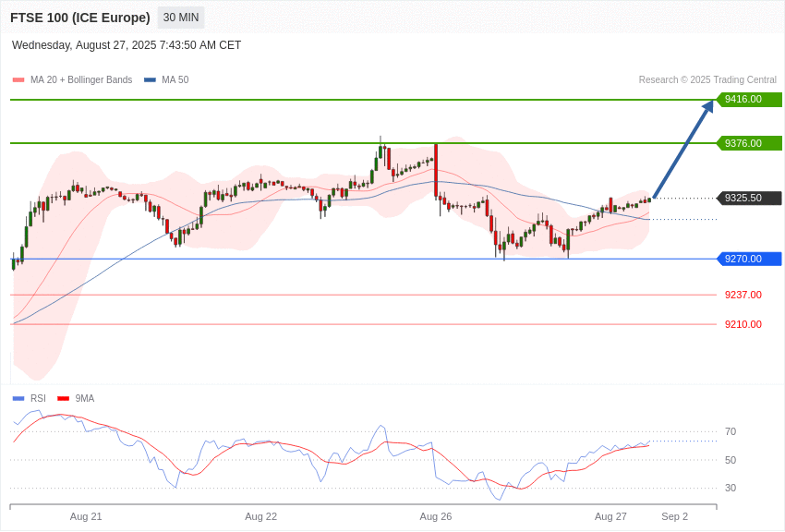
Task: Select the black 9325.50 current price label
Action: (748, 198)
